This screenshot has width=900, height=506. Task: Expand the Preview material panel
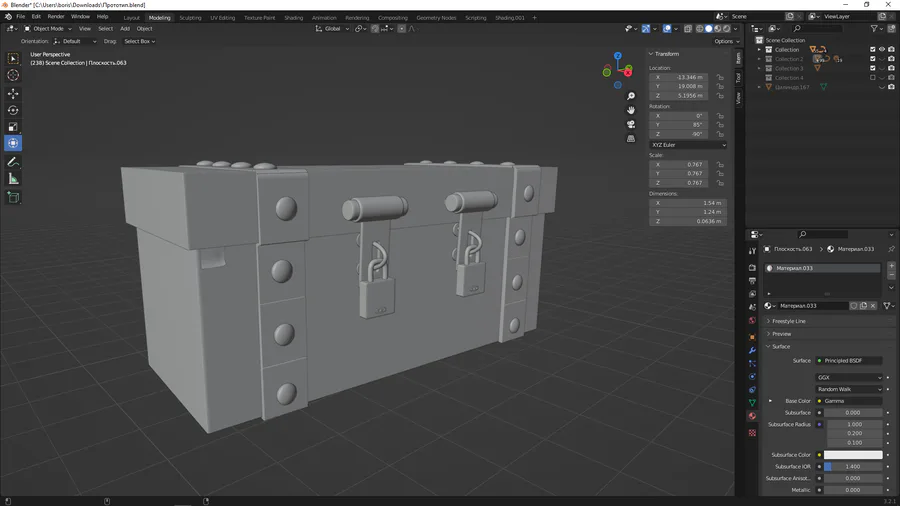pos(781,334)
